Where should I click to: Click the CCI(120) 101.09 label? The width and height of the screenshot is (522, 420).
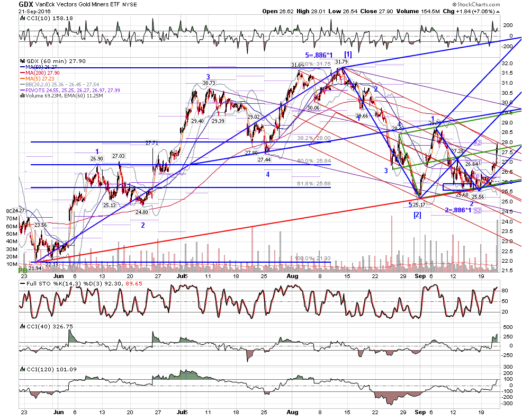click(51, 369)
